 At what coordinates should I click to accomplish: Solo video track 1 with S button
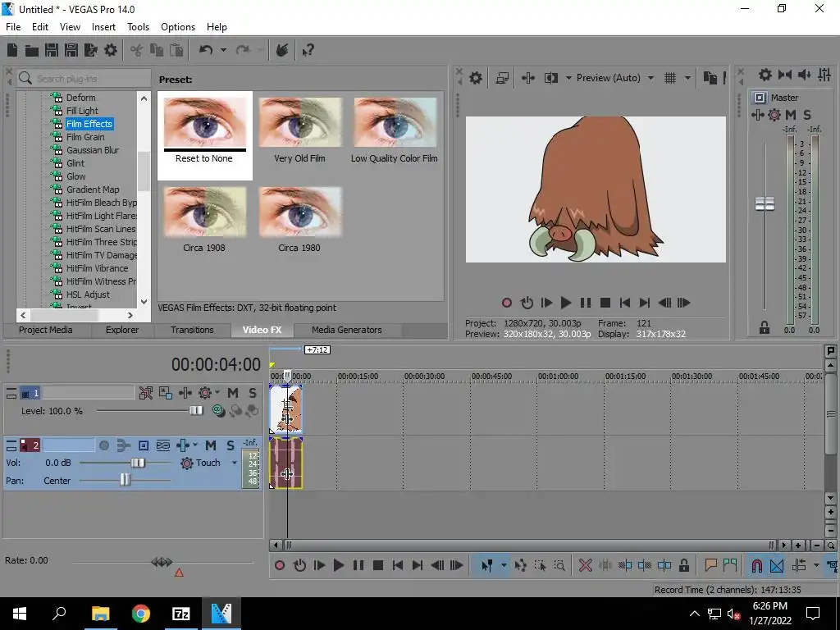click(x=253, y=393)
